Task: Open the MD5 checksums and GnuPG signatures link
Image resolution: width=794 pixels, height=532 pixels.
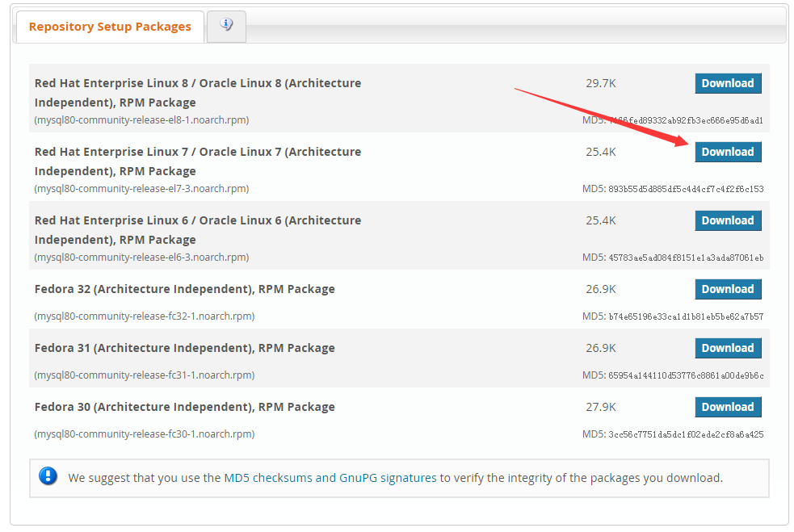Action: tap(330, 478)
